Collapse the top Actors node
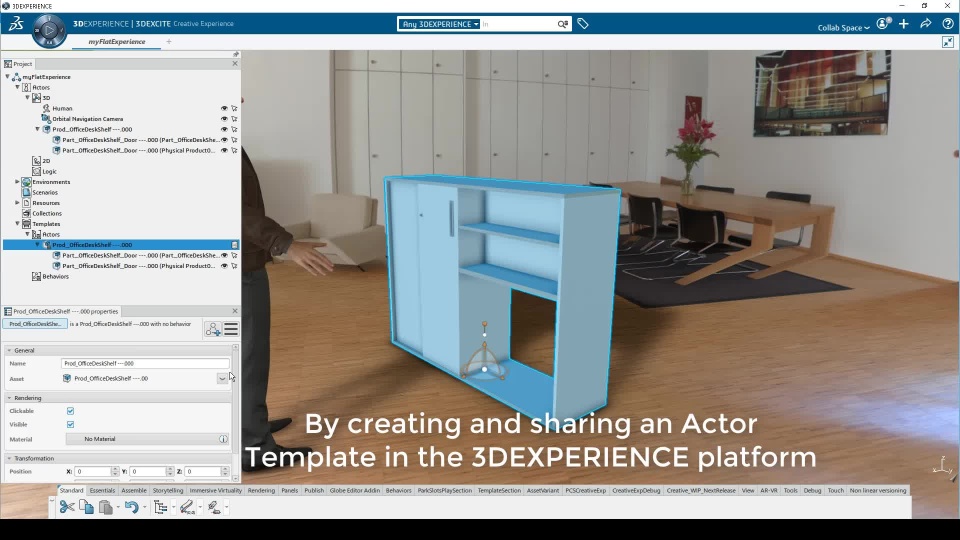Screen dimensions: 960x540 coord(17,87)
